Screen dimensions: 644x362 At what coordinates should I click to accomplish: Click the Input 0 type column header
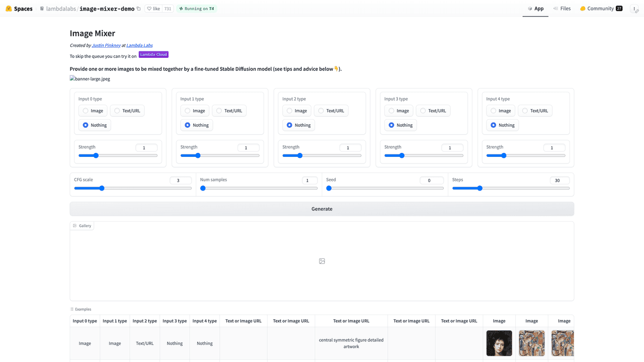(x=85, y=321)
